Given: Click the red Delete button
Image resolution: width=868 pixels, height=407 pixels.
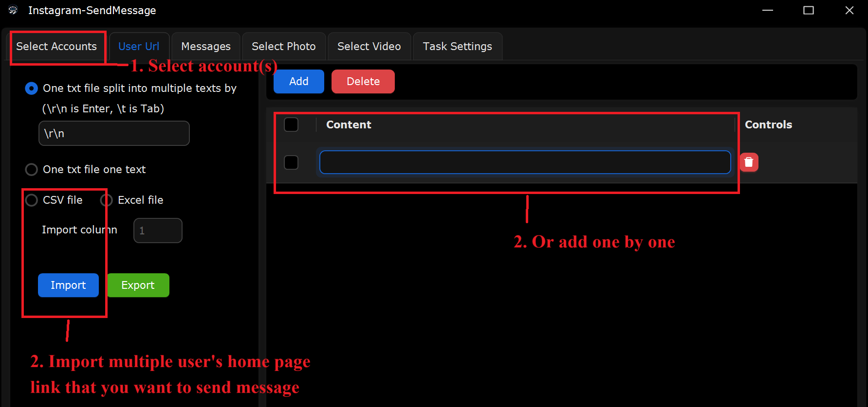Looking at the screenshot, I should pyautogui.click(x=363, y=81).
